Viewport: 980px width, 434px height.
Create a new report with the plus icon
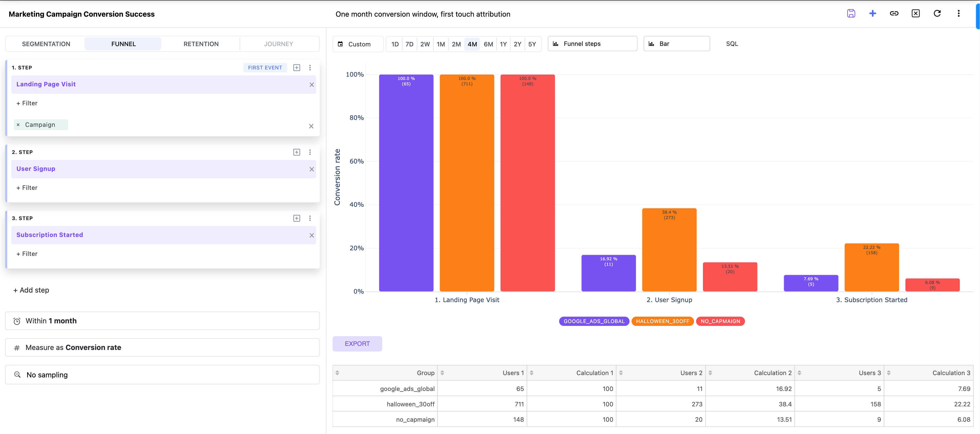pos(873,13)
